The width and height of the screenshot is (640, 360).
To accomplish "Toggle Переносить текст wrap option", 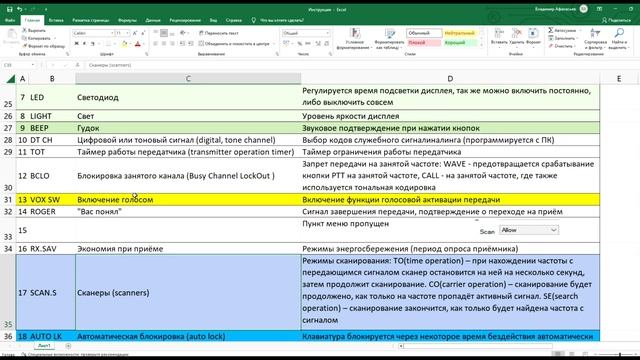I will 219,33.
